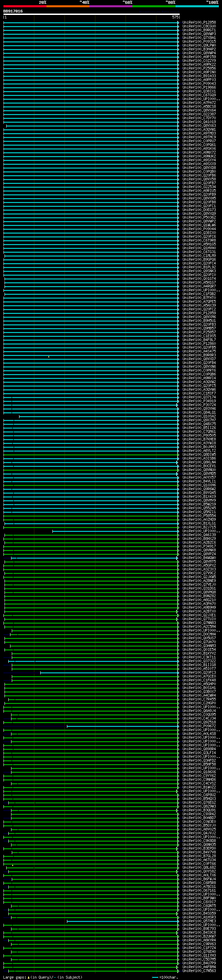Select the UniRef100_A0YX57 hit label
The image size is (222, 980).
(199, 477)
